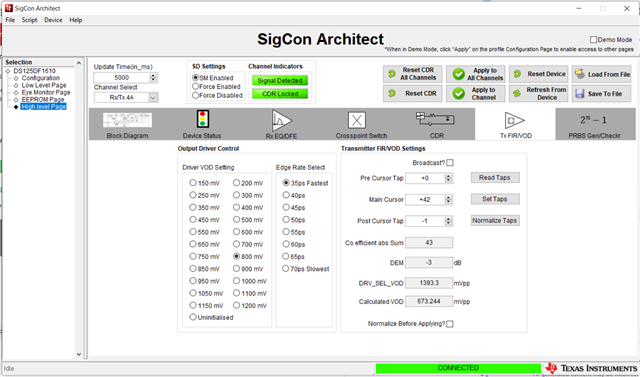The width and height of the screenshot is (640, 377).
Task: Click the Reset CDR All Channels button
Action: [412, 74]
